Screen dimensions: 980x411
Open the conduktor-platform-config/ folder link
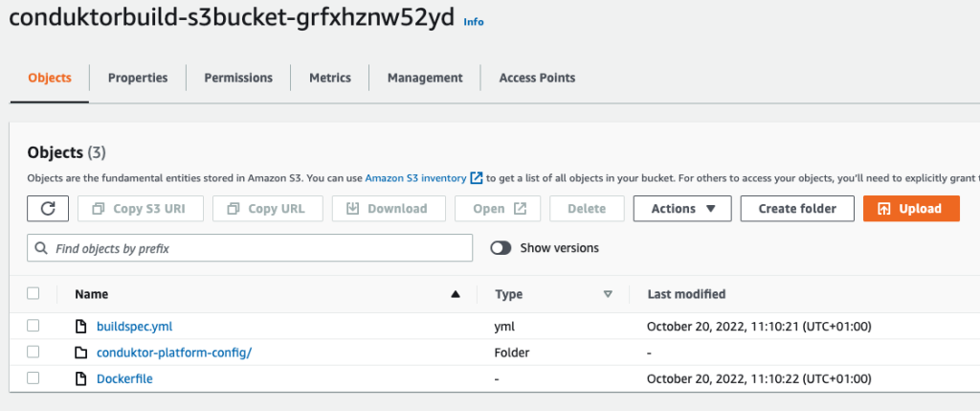point(174,353)
